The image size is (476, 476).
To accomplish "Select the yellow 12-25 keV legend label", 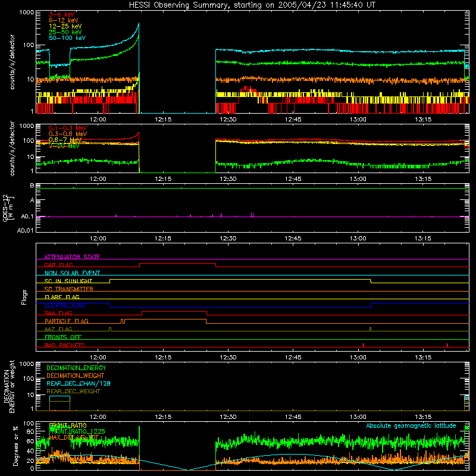I will 65,26.
